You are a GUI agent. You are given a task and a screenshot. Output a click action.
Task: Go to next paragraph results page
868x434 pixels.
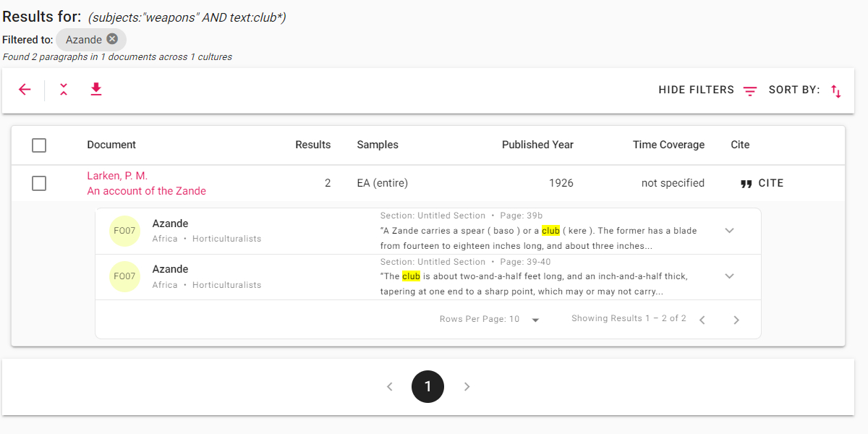[736, 320]
